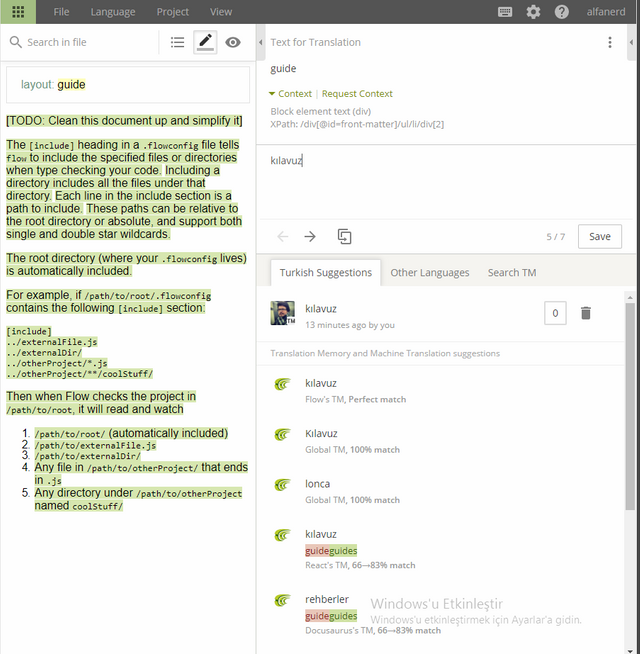Viewport: 640px width, 654px height.
Task: Click the vote count box showing 0
Action: [x=555, y=313]
